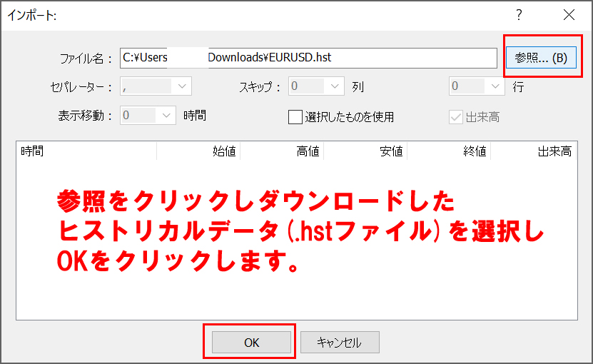Click the 始値 column header

coord(198,151)
